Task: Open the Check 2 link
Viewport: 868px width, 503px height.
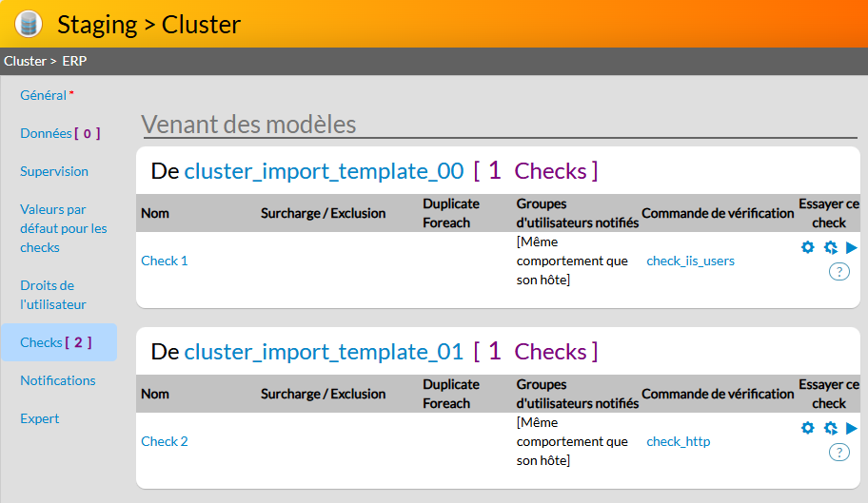Action: pos(165,441)
